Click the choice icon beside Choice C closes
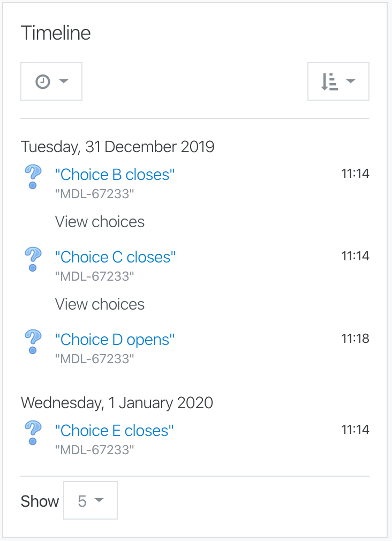The width and height of the screenshot is (392, 541). coord(33,259)
